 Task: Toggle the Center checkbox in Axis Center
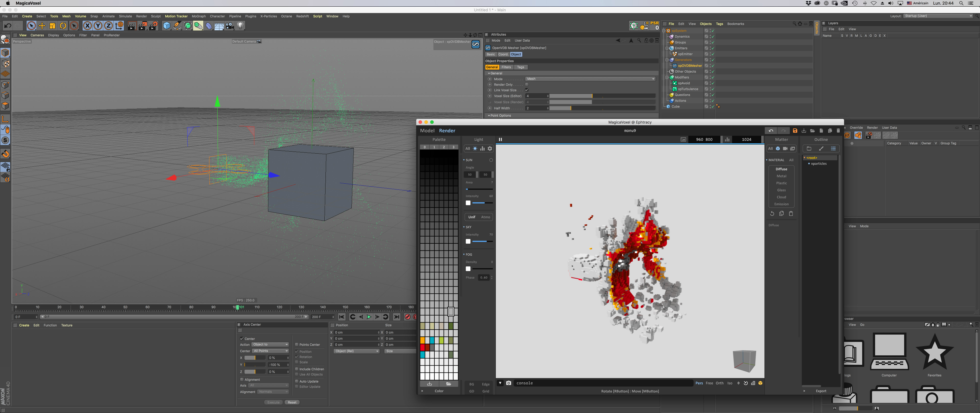click(x=242, y=339)
